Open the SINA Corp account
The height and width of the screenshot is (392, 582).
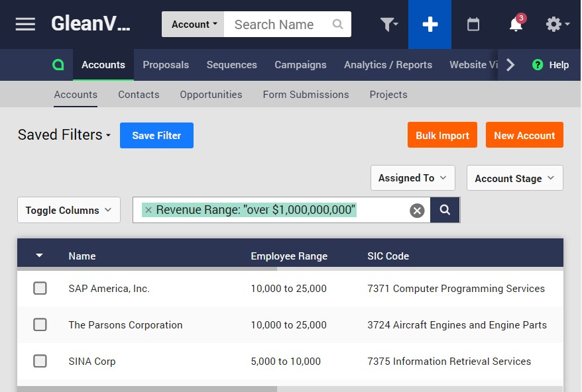pos(91,362)
